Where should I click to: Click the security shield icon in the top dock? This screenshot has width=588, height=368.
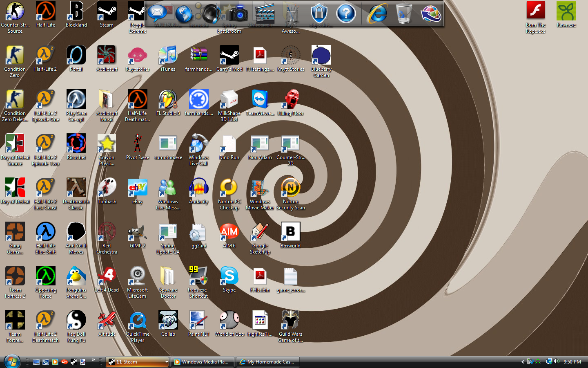point(319,13)
